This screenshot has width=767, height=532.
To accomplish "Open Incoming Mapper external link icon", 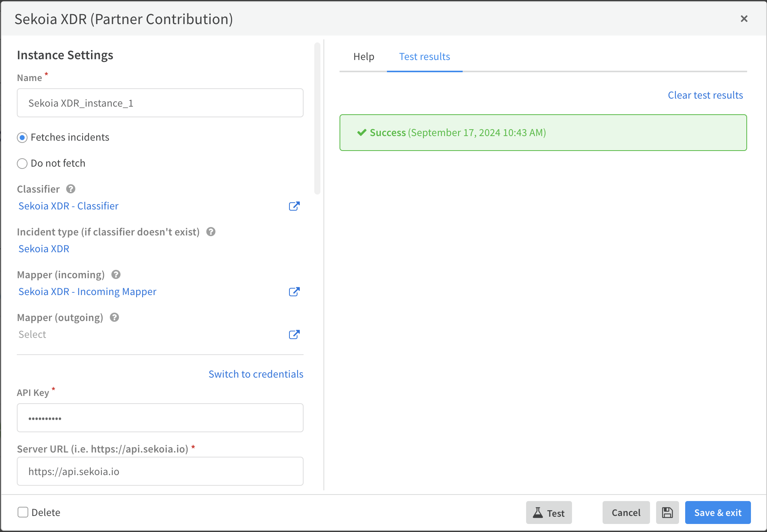I will click(x=294, y=292).
